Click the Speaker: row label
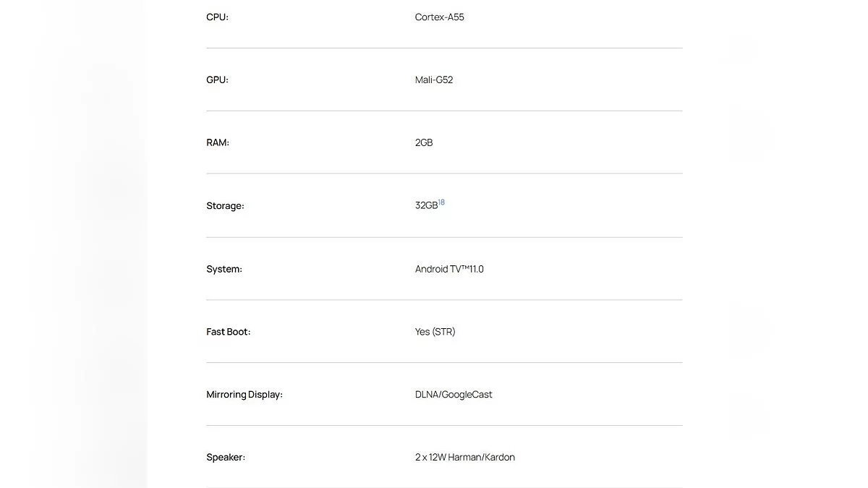The width and height of the screenshot is (868, 488). tap(226, 458)
